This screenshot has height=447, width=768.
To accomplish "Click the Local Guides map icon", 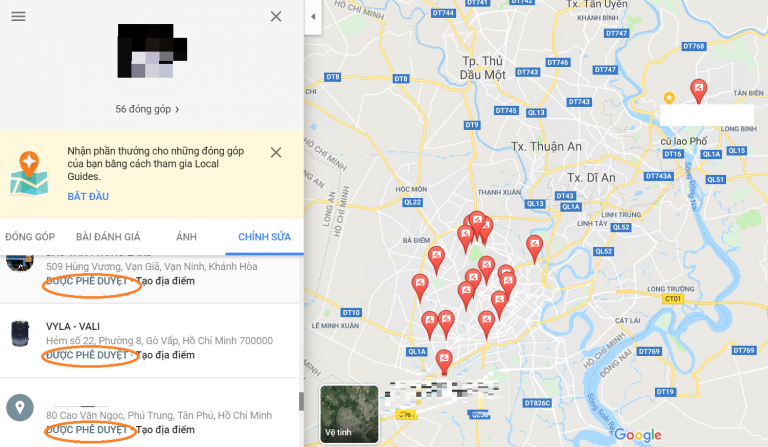I will click(x=29, y=173).
